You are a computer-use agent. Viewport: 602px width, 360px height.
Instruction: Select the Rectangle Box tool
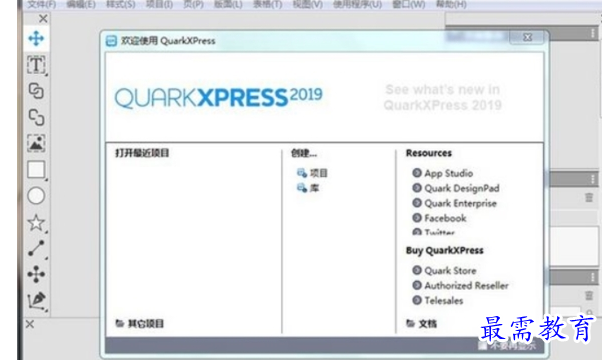click(36, 170)
